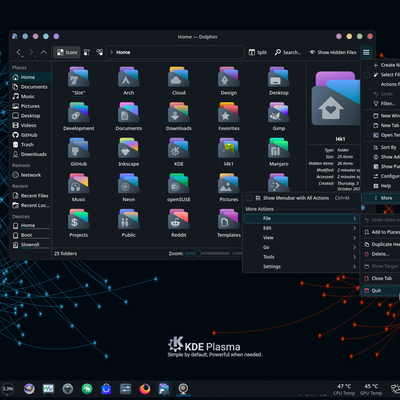Expand the View submenu
This screenshot has width=400, height=400.
click(301, 238)
